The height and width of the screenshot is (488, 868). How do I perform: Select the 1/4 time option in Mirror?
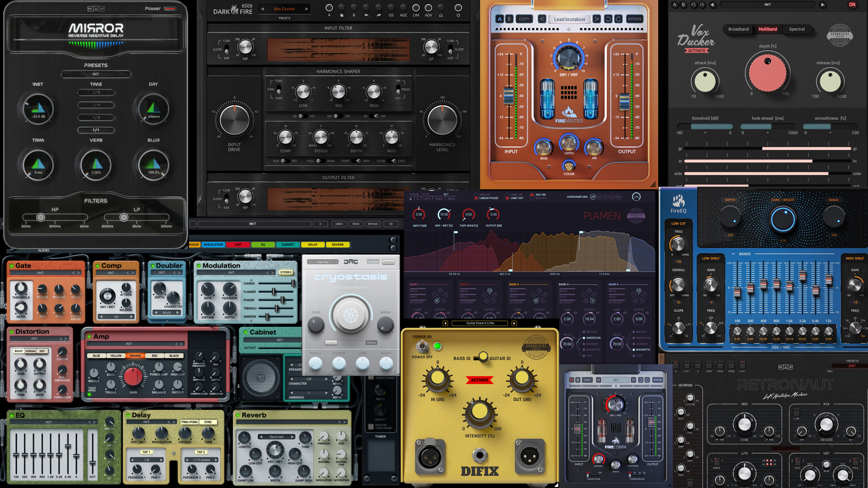click(96, 105)
